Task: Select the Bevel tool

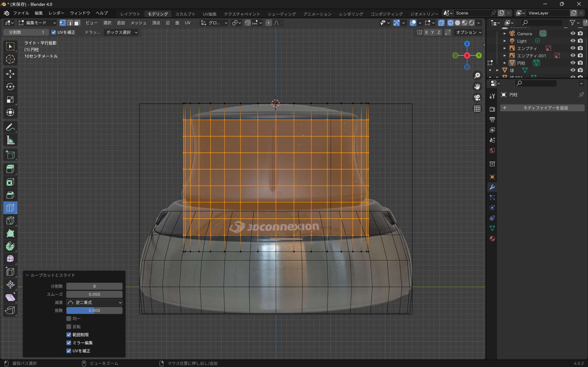Action: (10, 195)
